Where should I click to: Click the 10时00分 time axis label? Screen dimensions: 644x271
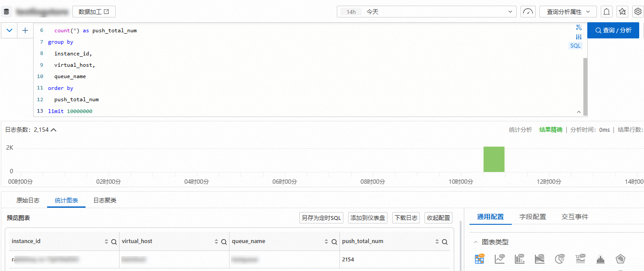[460, 182]
